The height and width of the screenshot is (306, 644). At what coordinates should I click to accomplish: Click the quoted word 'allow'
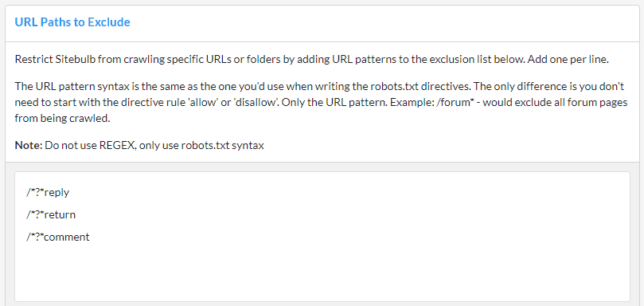(x=202, y=102)
